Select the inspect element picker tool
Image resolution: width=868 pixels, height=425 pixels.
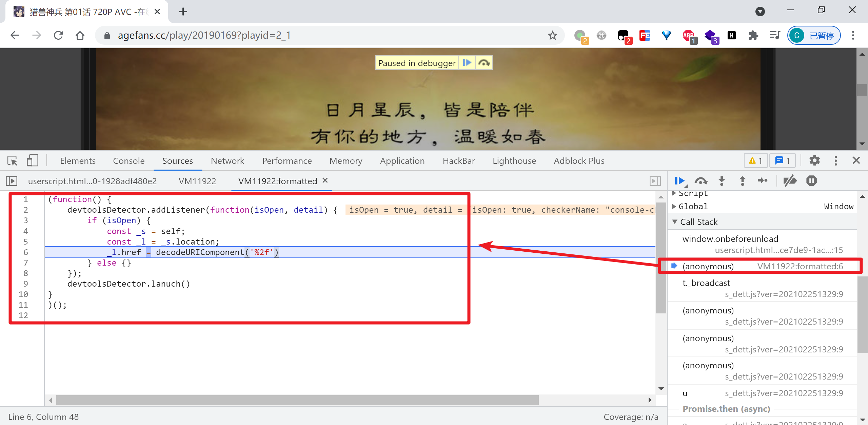pos(12,161)
